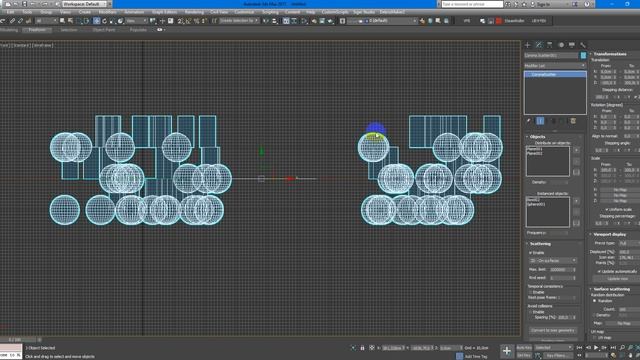Image resolution: width=640 pixels, height=360 pixels.
Task: Toggle the Percent Snap icon
Action: (x=196, y=21)
